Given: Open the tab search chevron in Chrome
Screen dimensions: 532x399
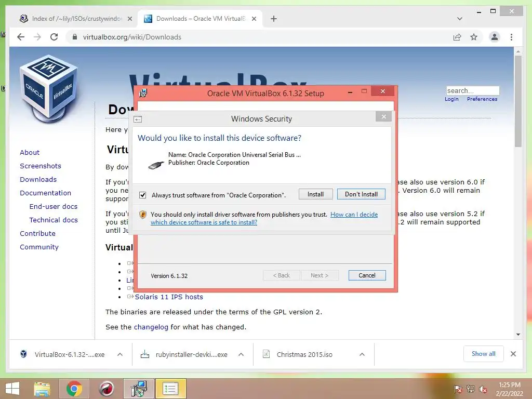Looking at the screenshot, I should point(459,19).
